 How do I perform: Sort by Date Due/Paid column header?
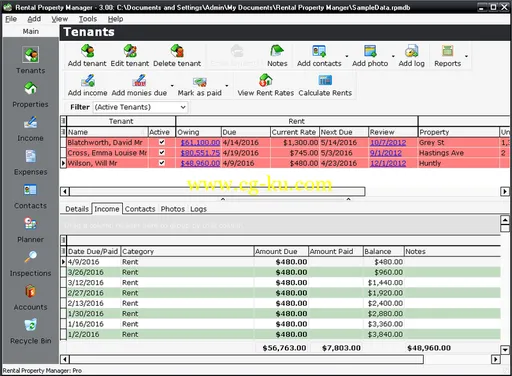click(x=93, y=251)
